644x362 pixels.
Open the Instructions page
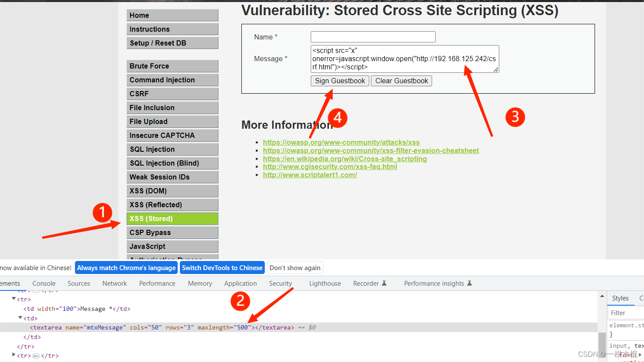(172, 29)
